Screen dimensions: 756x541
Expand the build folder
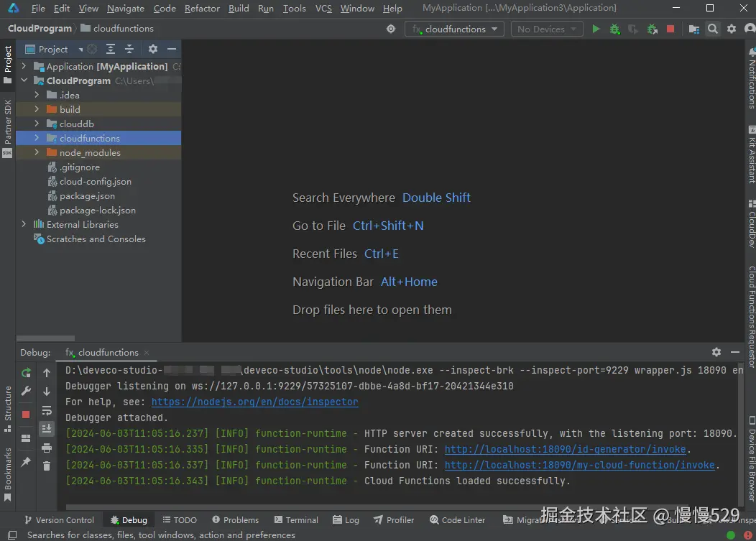(37, 109)
